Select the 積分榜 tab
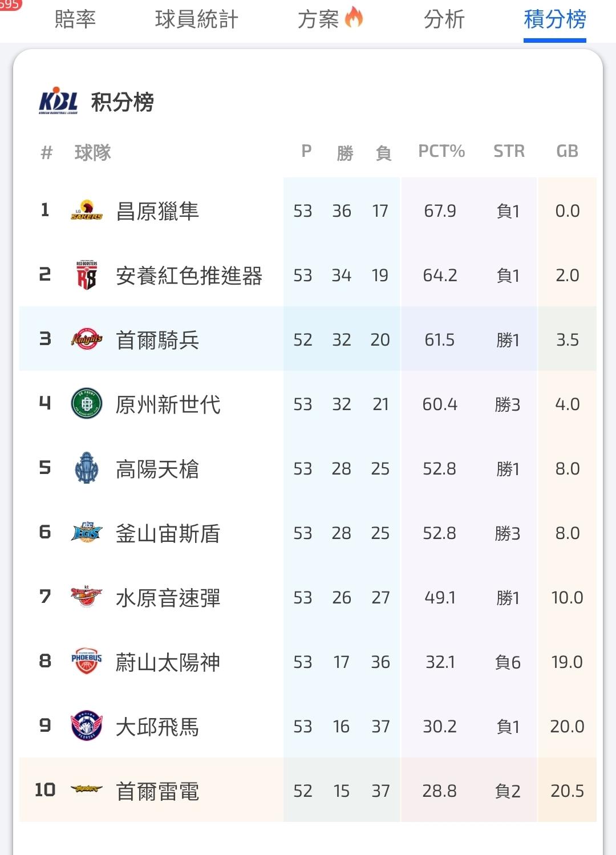 click(x=554, y=20)
